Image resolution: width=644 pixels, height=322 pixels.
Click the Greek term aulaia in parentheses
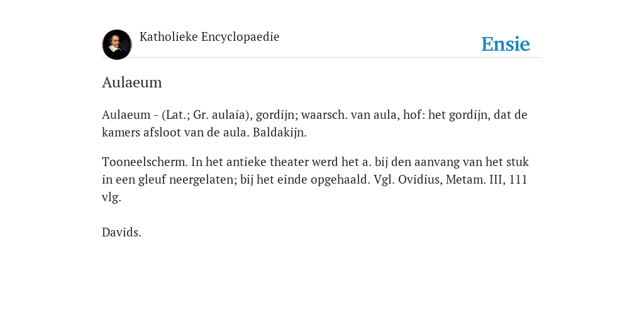pyautogui.click(x=230, y=114)
